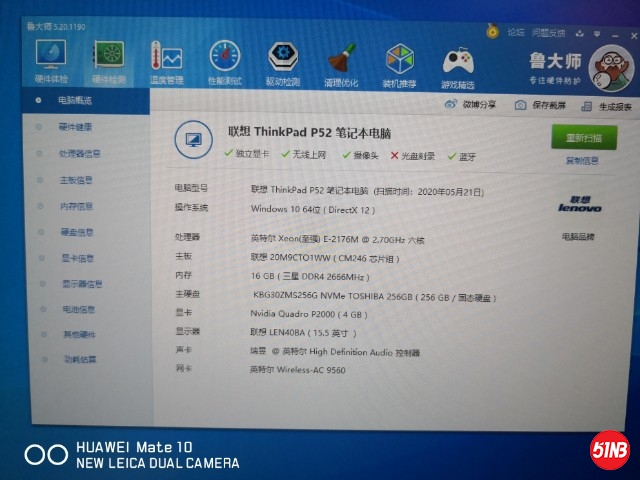Click the 驱动检测 driver detection icon
Viewport: 640px width, 480px height.
(283, 60)
